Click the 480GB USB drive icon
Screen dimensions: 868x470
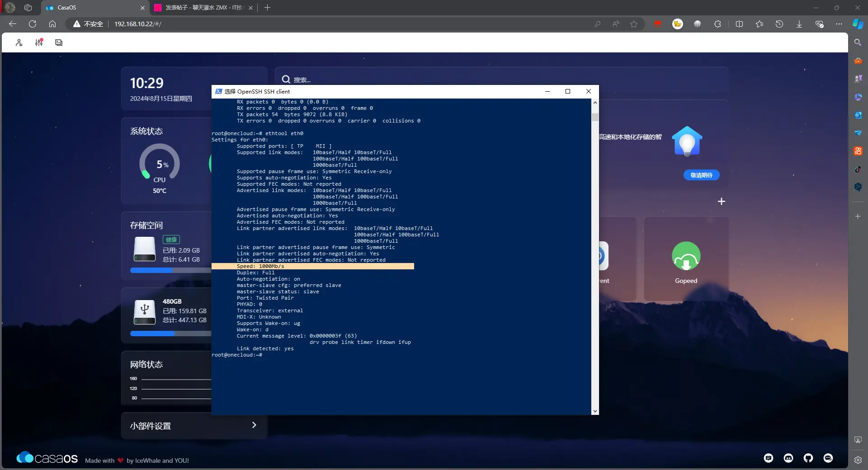pos(145,311)
